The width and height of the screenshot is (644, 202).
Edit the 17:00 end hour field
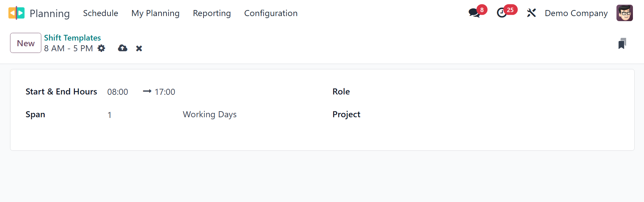(x=165, y=92)
